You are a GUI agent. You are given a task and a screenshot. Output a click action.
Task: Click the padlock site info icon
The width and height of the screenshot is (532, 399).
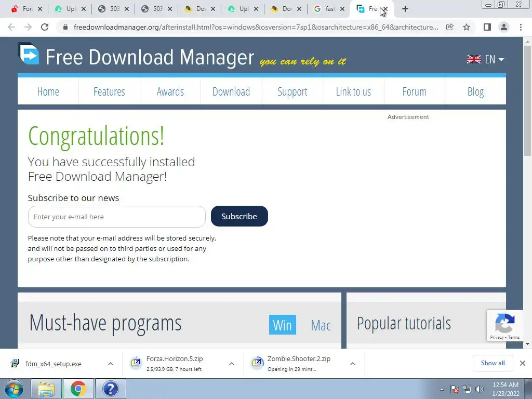66,27
